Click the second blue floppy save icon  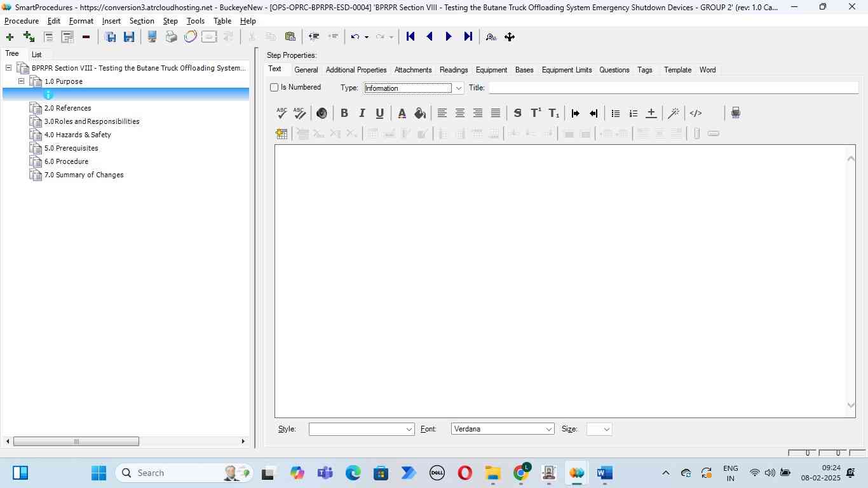click(129, 37)
